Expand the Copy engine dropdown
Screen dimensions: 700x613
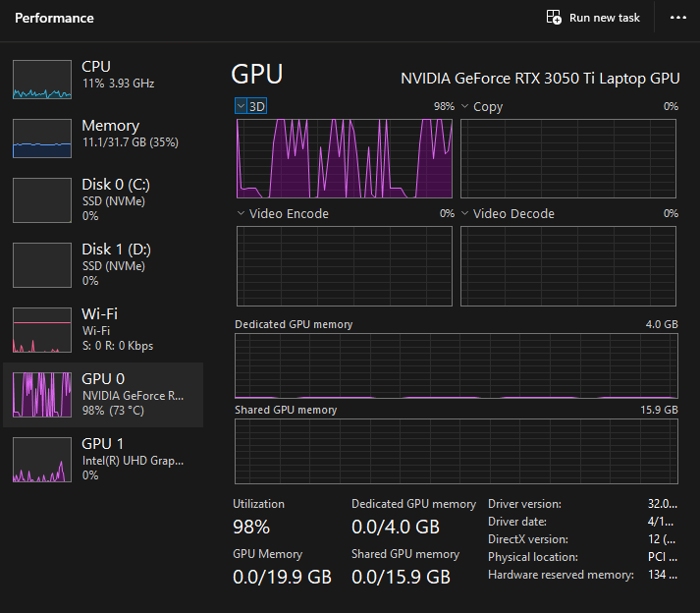click(466, 106)
